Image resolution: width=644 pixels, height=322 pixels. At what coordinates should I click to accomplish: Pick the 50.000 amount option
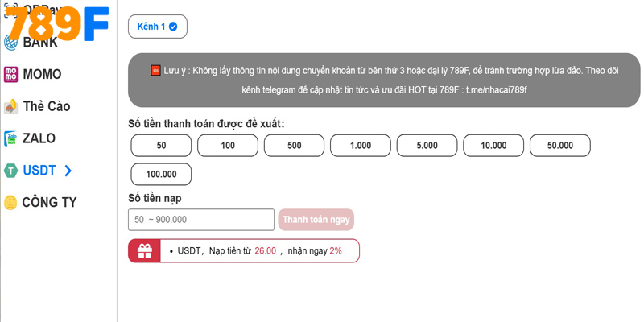tap(559, 146)
